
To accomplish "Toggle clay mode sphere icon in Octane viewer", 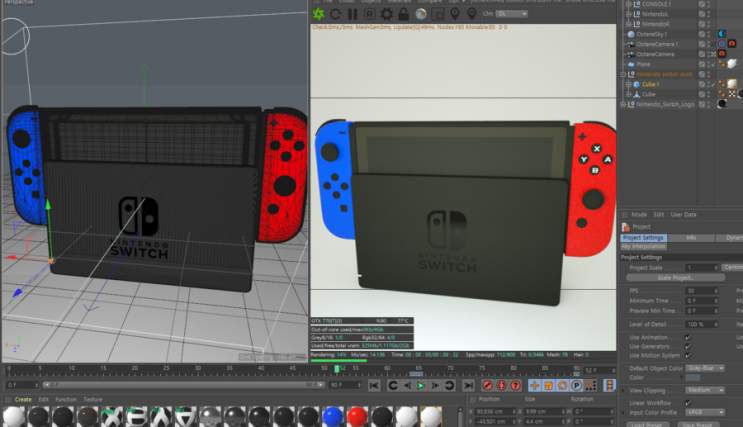I will [421, 14].
